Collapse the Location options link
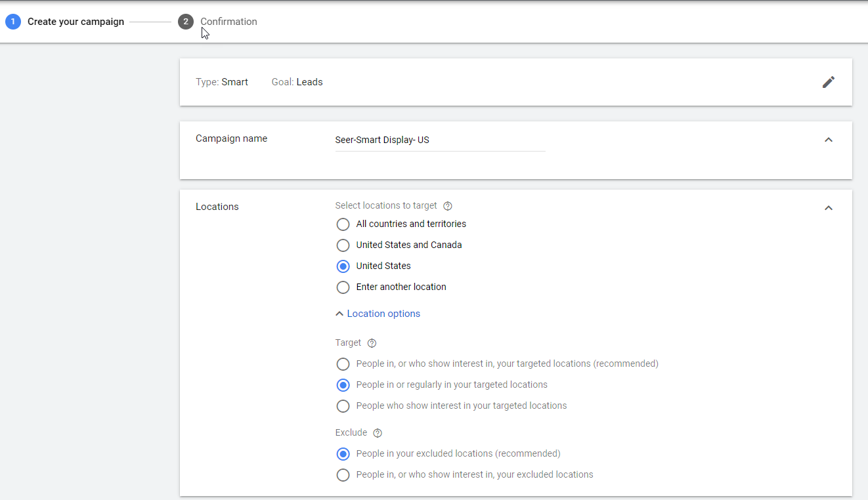The width and height of the screenshot is (868, 500). tap(378, 314)
